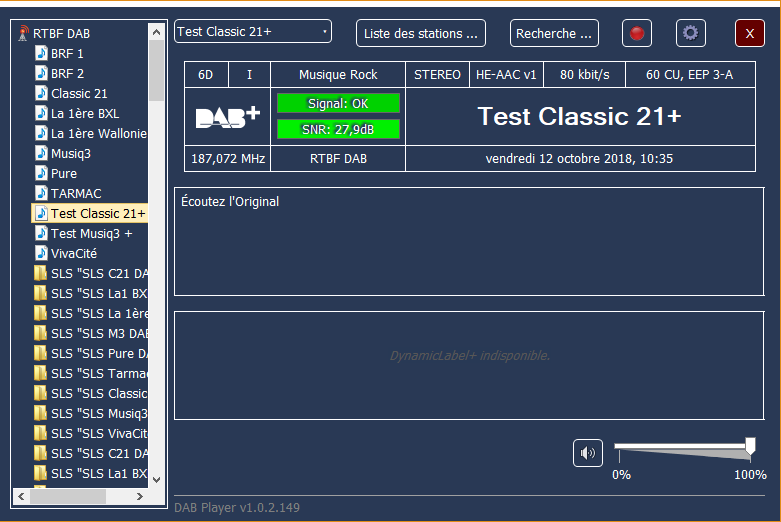Click the Signal: OK green indicator
781x522 pixels.
tap(338, 104)
